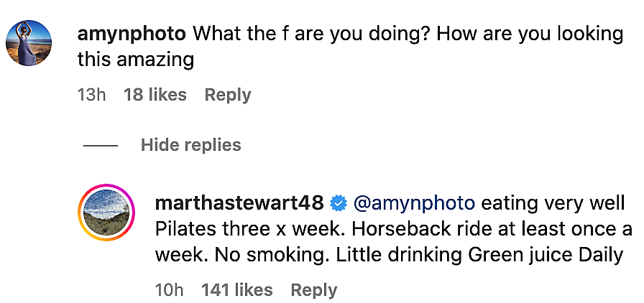Reply to marthastewart48's comment

coord(314,290)
